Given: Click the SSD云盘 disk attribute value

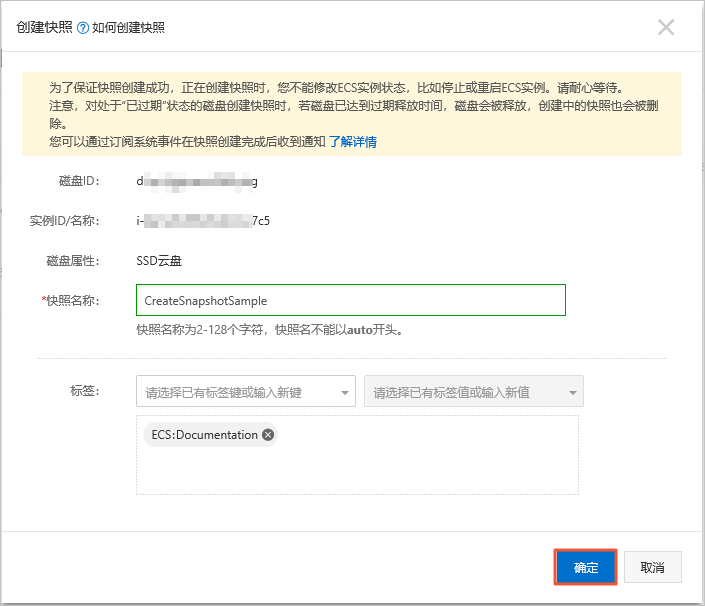Looking at the screenshot, I should pyautogui.click(x=159, y=261).
